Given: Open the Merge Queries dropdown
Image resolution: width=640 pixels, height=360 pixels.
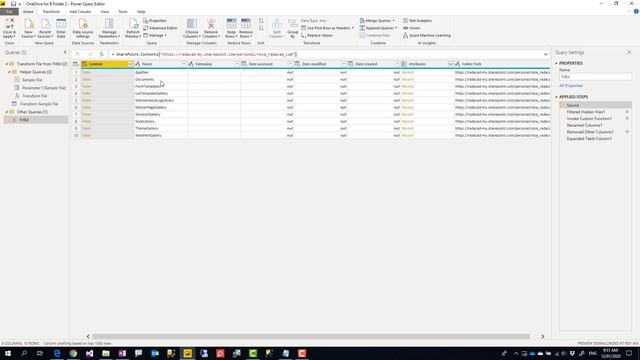Looking at the screenshot, I should 377,20.
